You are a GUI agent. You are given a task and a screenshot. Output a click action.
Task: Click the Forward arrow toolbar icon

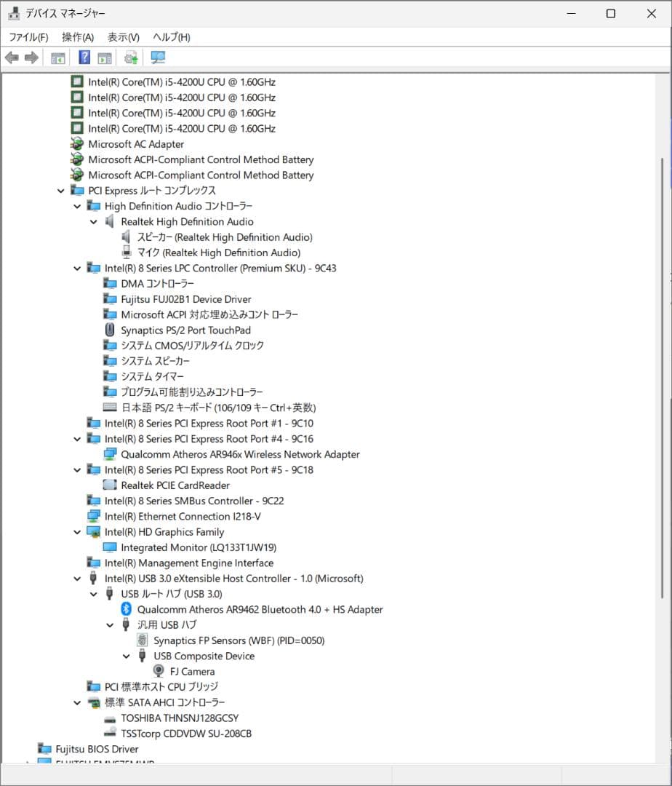[31, 57]
